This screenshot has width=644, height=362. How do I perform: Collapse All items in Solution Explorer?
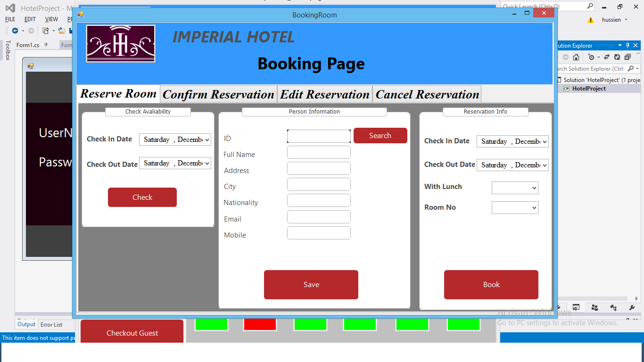coord(627,58)
